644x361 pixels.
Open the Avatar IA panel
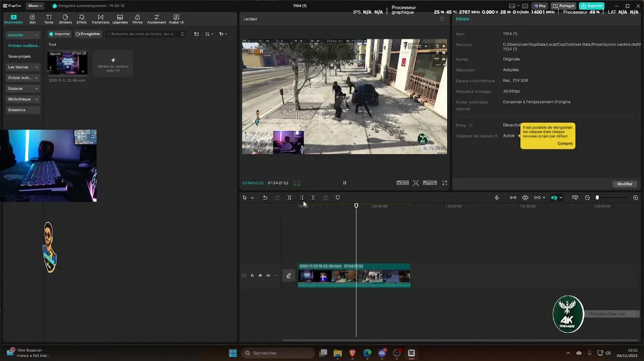tap(176, 19)
